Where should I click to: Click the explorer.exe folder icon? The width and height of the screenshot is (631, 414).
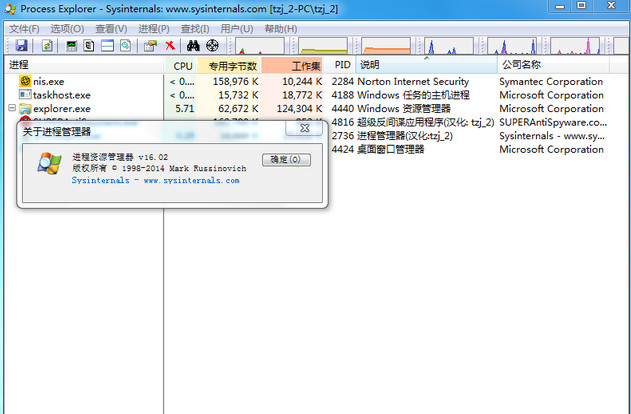(25, 108)
